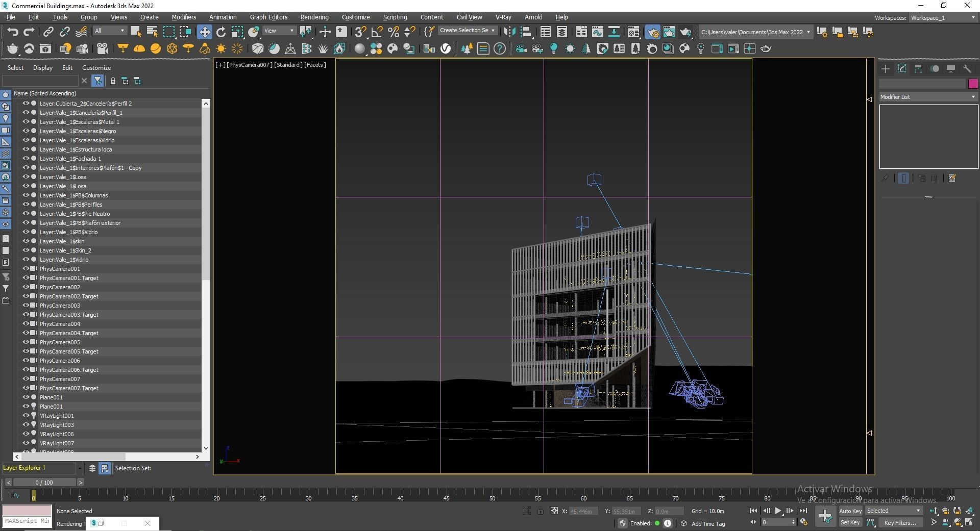Toggle visibility of Plane001 first row
Image resolution: width=980 pixels, height=531 pixels.
26,397
